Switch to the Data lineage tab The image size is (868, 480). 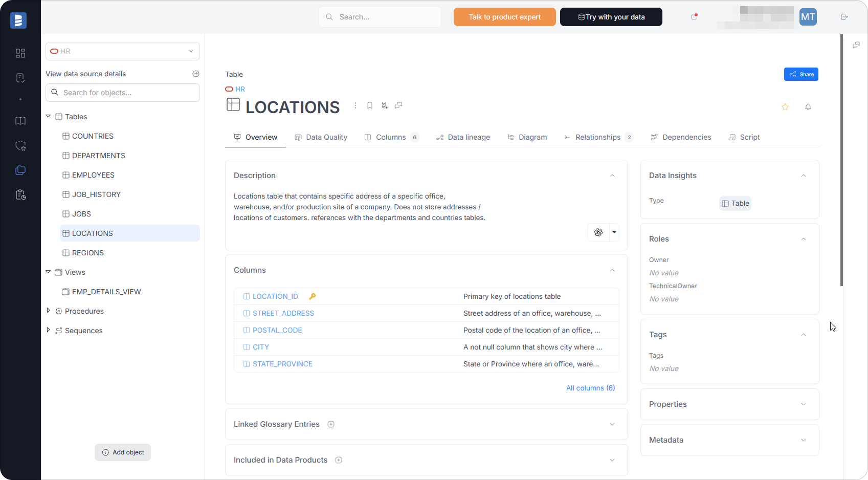463,137
